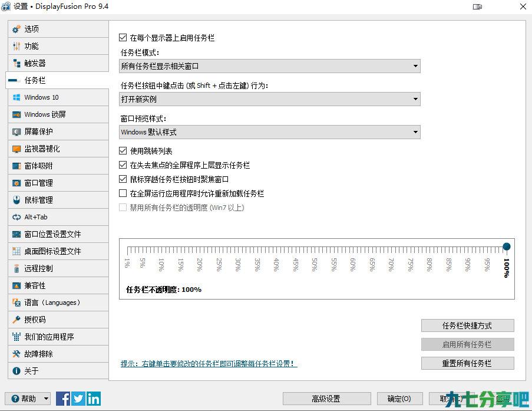Open the Facebook icon link
The image size is (532, 411).
63,399
